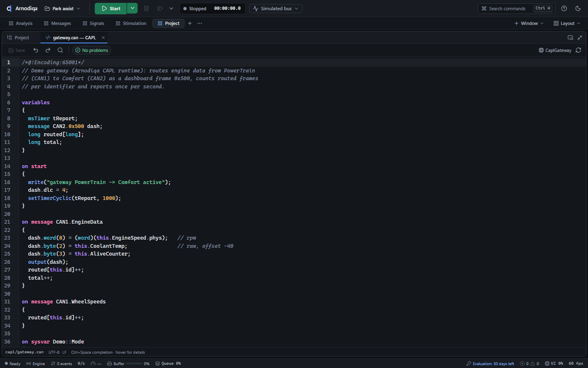Screen dimensions: 588x368
Task: Click the CaplGateway node label
Action: (x=555, y=50)
